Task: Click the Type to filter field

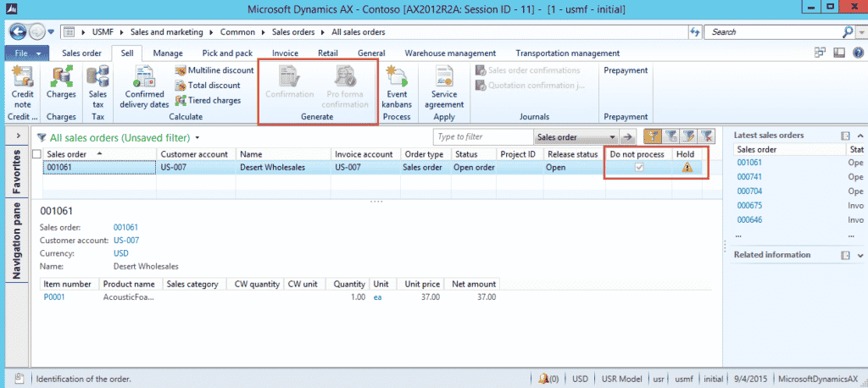Action: pyautogui.click(x=482, y=136)
